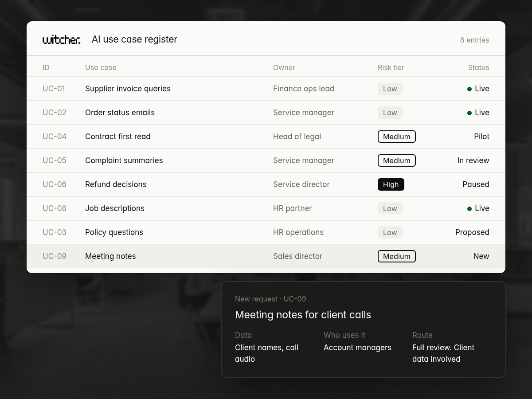This screenshot has width=532, height=399.
Task: Click the Pilot status
Action: tap(481, 137)
